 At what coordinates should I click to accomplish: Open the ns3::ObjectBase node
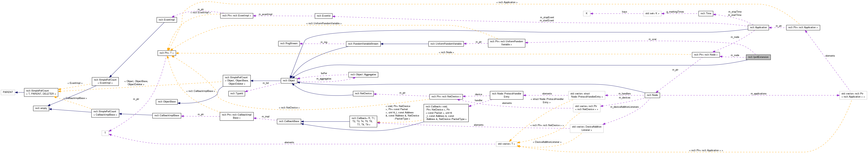pyautogui.click(x=167, y=102)
